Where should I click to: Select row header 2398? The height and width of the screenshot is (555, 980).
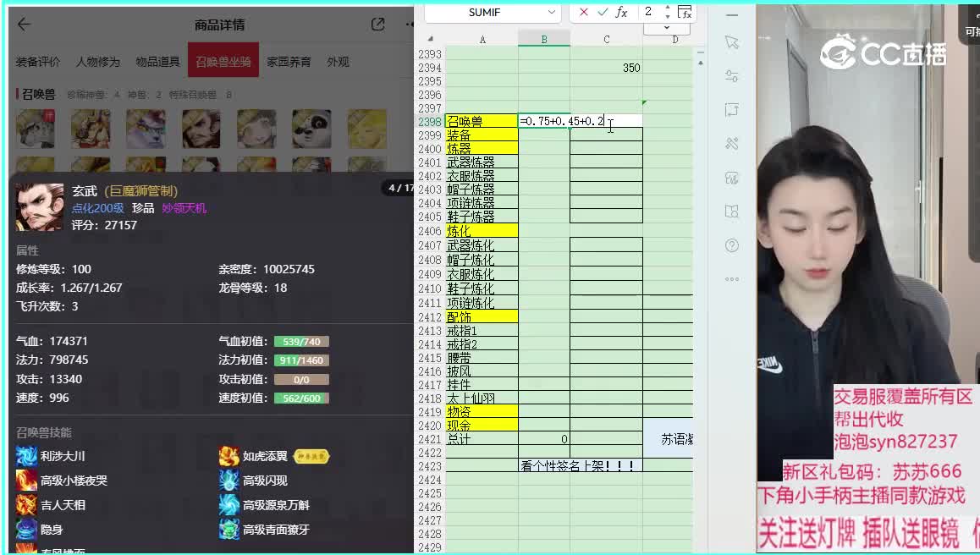(x=430, y=122)
